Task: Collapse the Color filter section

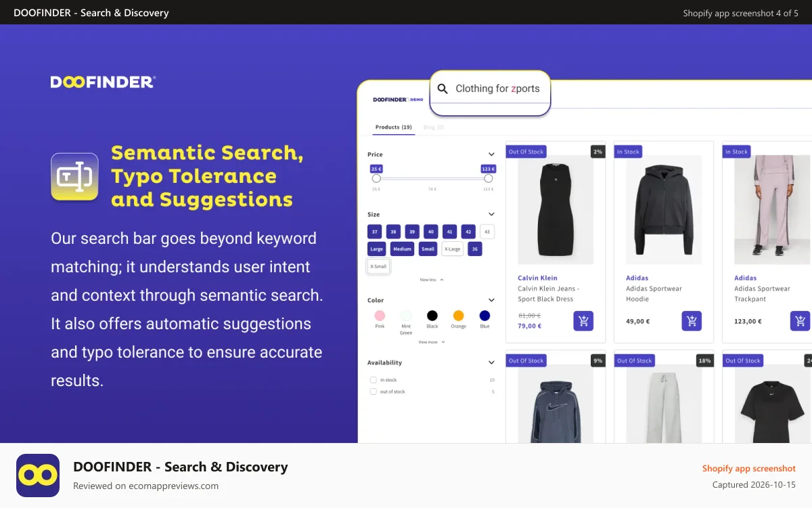Action: (491, 300)
